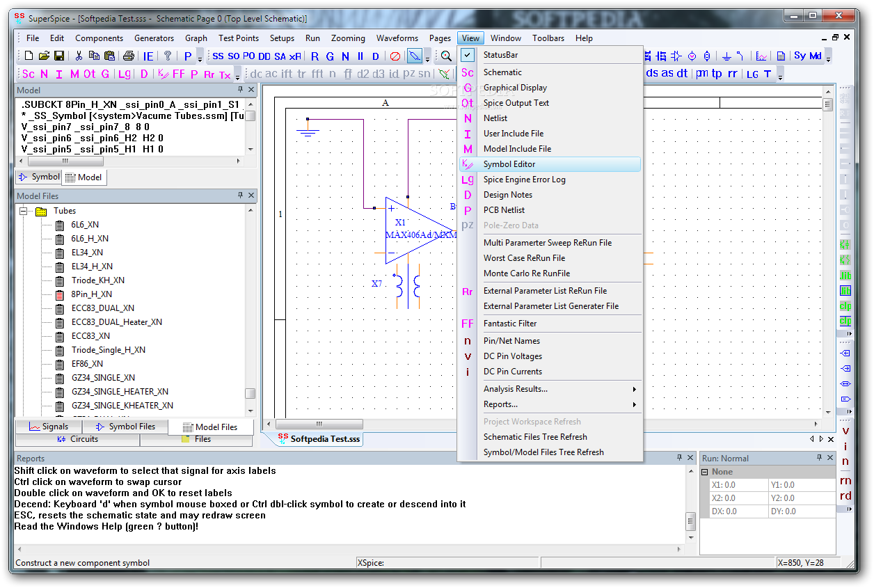Click the Save floppy disk icon
The height and width of the screenshot is (588, 874).
[59, 56]
